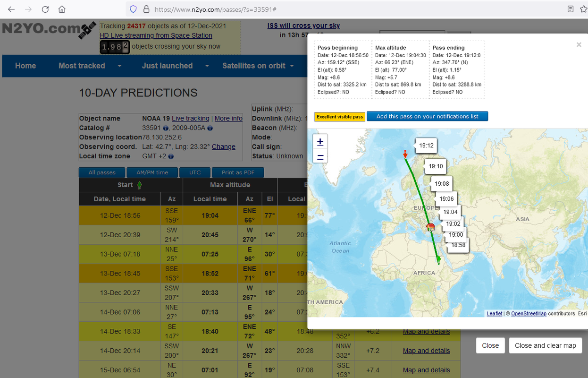The image size is (588, 378).
Task: Click Close and clear map button
Action: point(546,345)
